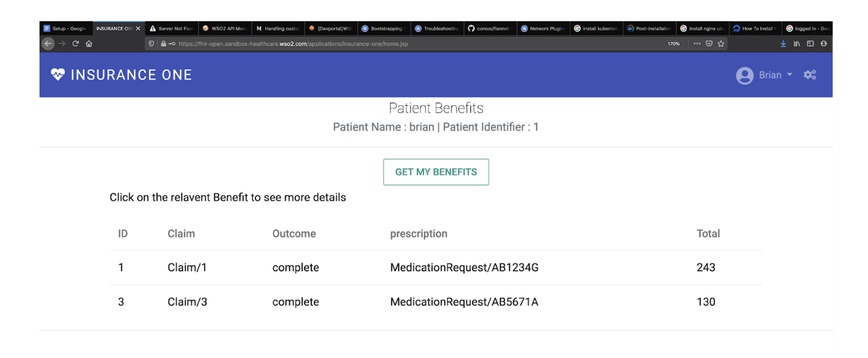Click the Brian user avatar icon

pyautogui.click(x=745, y=76)
